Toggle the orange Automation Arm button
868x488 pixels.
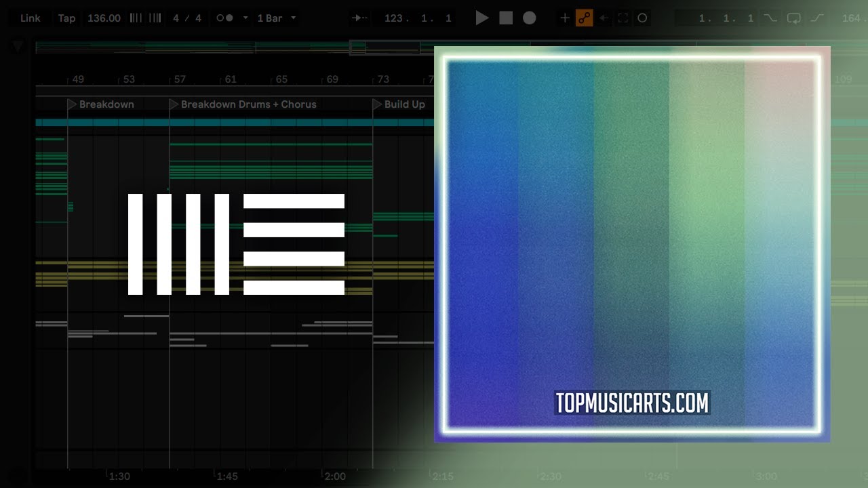tap(584, 18)
